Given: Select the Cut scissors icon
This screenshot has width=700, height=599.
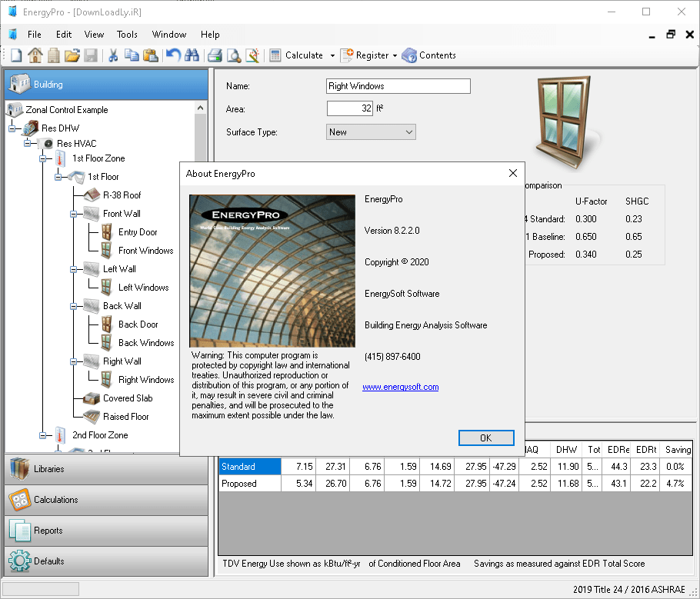Looking at the screenshot, I should tap(112, 55).
